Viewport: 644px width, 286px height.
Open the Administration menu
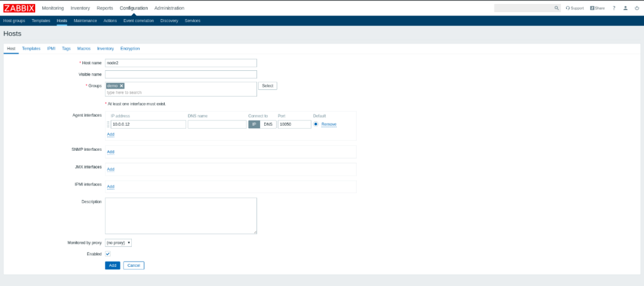coord(169,8)
